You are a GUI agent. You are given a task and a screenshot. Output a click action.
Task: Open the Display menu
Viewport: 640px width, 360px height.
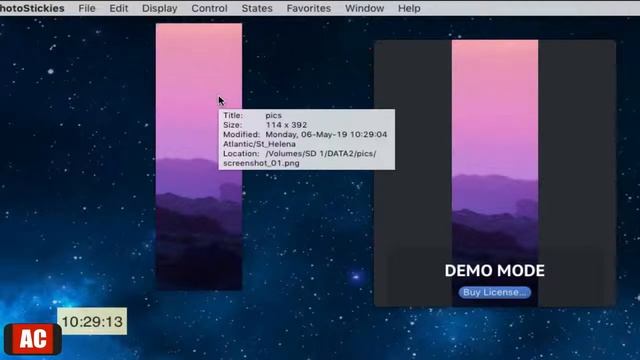click(160, 8)
